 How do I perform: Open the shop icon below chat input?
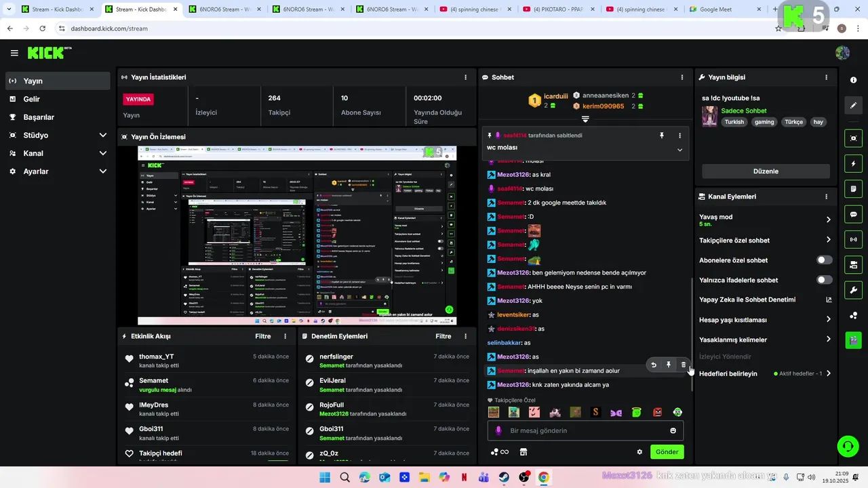coord(523,452)
